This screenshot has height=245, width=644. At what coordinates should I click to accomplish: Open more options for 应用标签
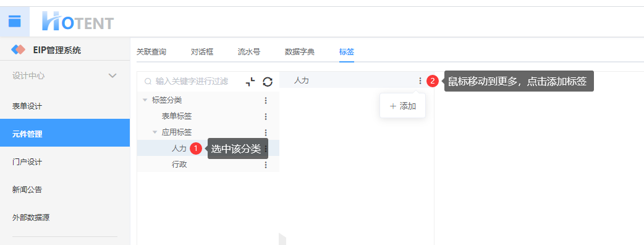[266, 133]
